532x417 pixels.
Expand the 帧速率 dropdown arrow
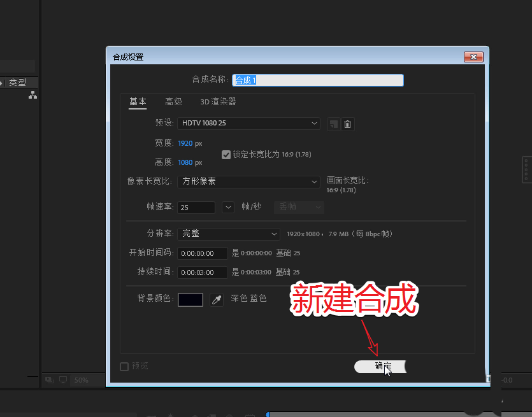[228, 207]
